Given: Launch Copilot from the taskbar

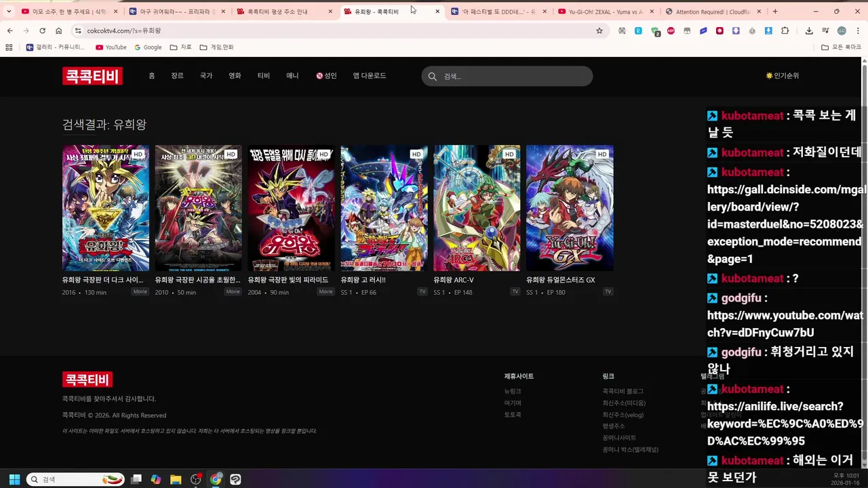Looking at the screenshot, I should tap(156, 479).
